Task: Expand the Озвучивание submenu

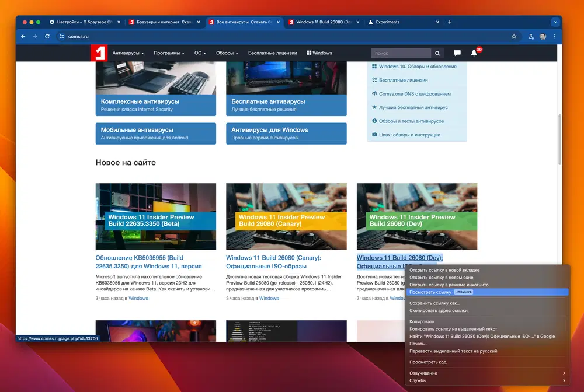Action: pos(487,373)
